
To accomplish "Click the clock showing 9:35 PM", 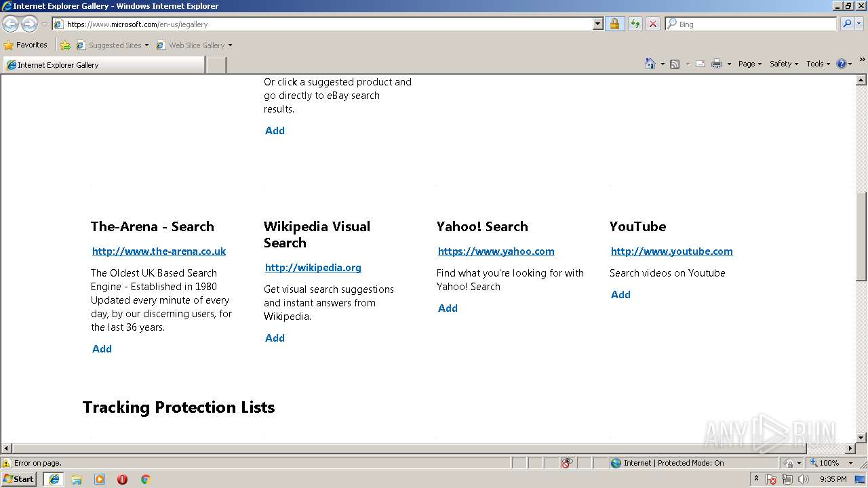I will pyautogui.click(x=833, y=479).
